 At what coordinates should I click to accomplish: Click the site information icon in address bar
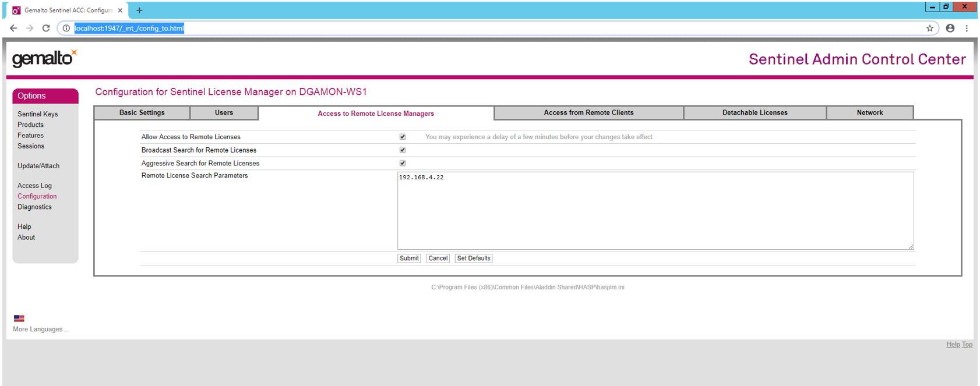click(66, 28)
